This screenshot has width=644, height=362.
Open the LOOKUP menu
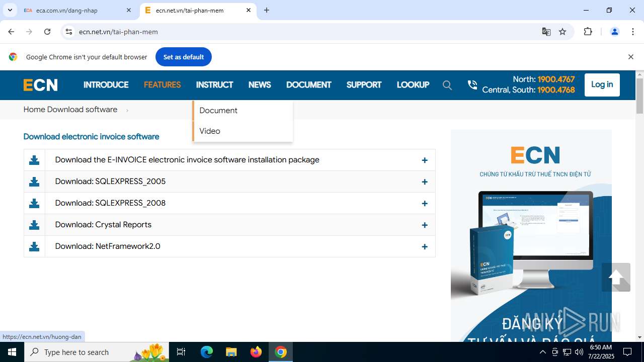413,85
